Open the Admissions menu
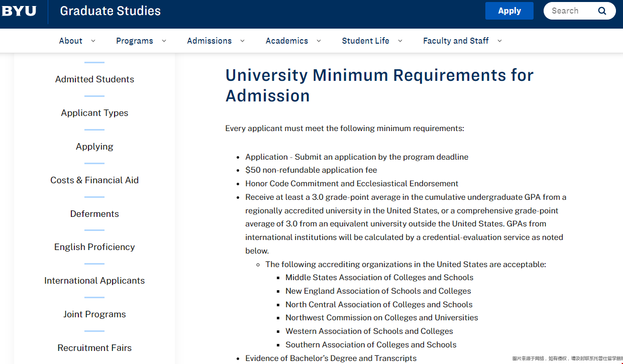 pyautogui.click(x=209, y=41)
